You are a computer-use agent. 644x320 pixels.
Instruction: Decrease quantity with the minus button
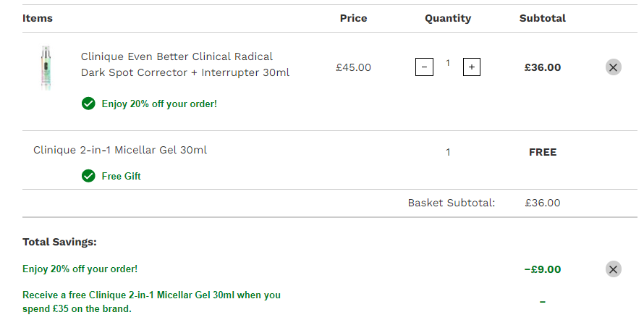[x=424, y=67]
